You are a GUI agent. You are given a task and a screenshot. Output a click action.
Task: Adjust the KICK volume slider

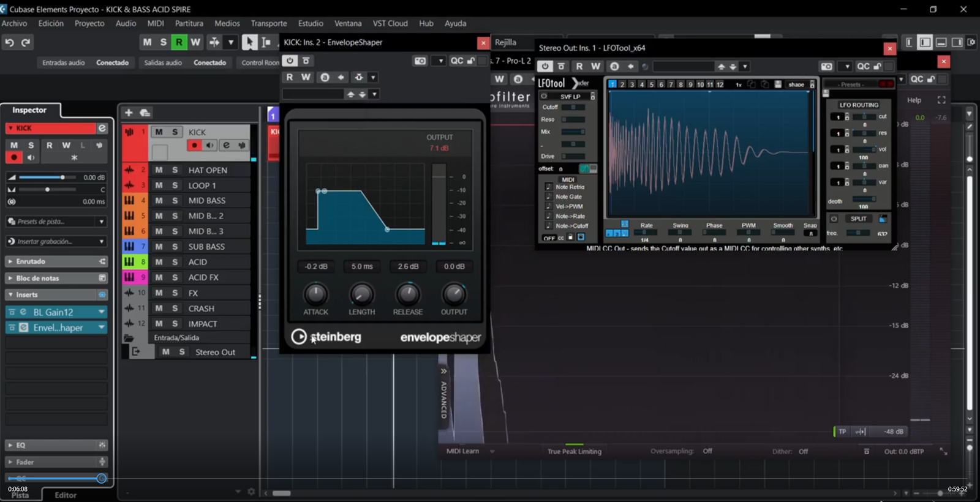[62, 177]
